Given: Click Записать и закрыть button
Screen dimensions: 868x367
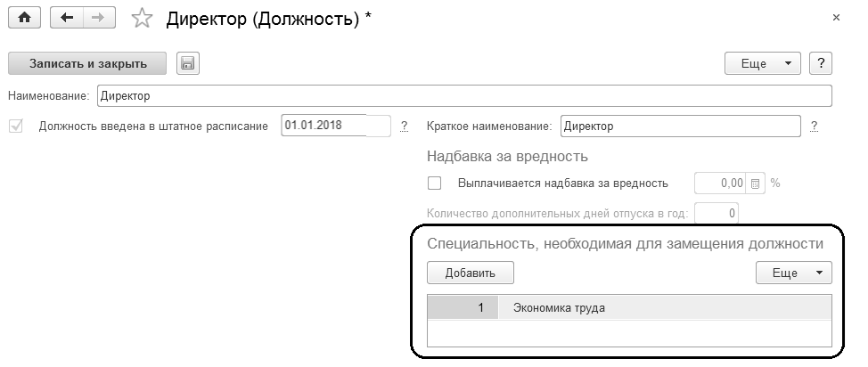Looking at the screenshot, I should [87, 63].
